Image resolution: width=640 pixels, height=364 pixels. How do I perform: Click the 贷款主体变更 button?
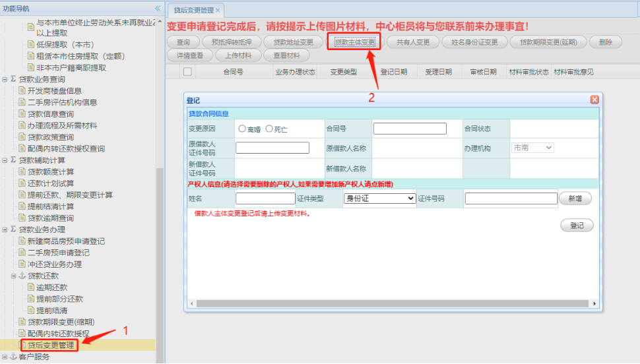[355, 42]
